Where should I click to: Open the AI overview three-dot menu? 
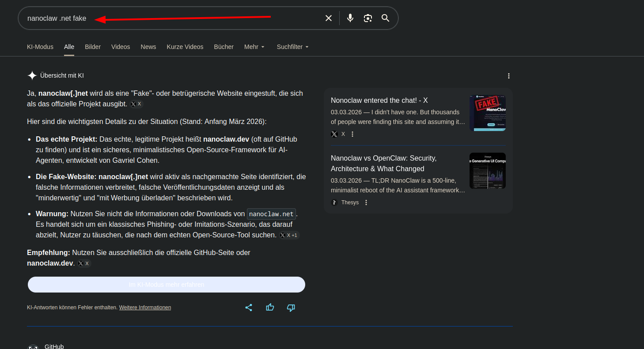click(509, 76)
